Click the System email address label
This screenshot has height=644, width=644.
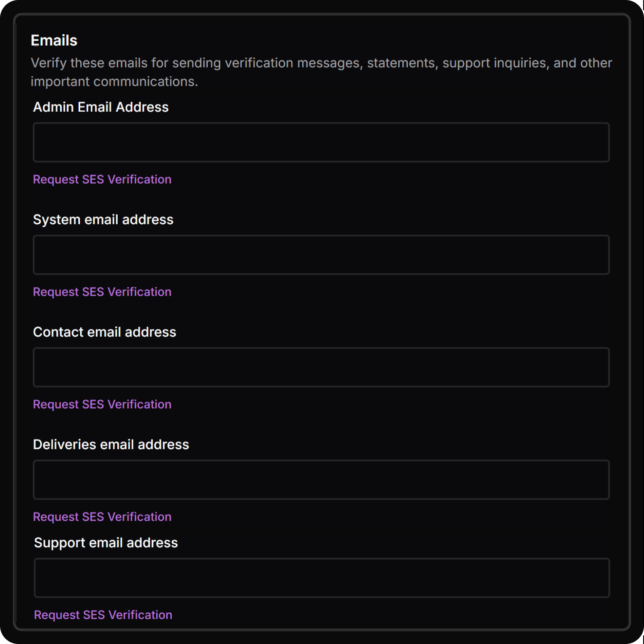(103, 219)
